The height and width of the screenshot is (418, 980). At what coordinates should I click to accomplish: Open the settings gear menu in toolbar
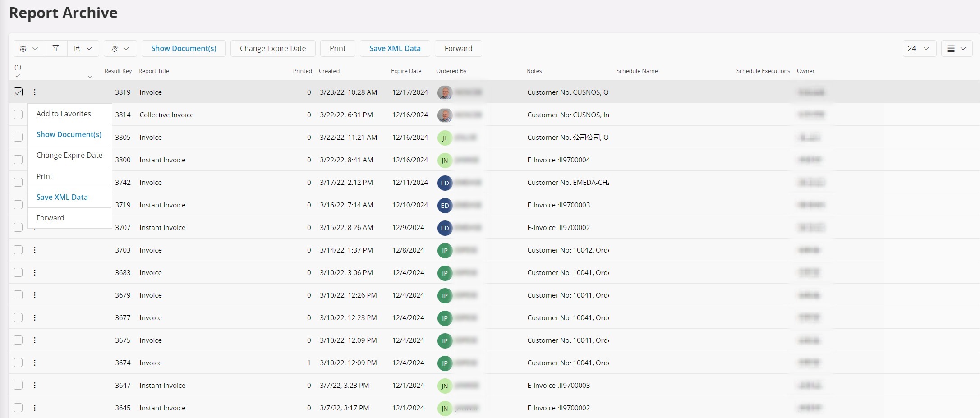tap(28, 49)
